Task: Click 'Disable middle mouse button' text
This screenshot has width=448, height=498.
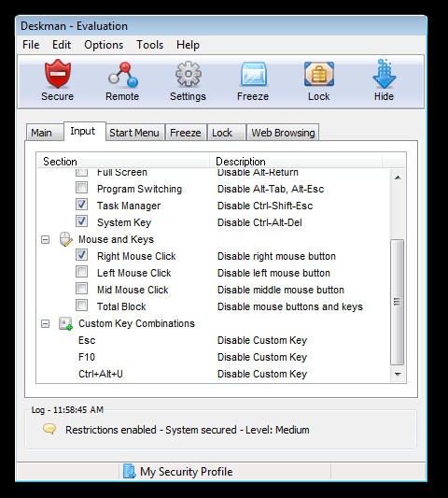Action: point(281,290)
